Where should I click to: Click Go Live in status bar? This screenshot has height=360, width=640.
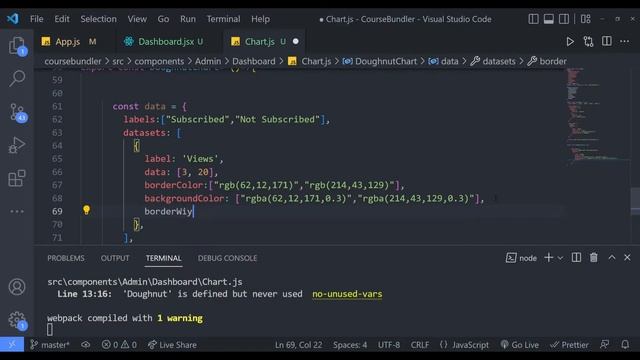pyautogui.click(x=520, y=344)
